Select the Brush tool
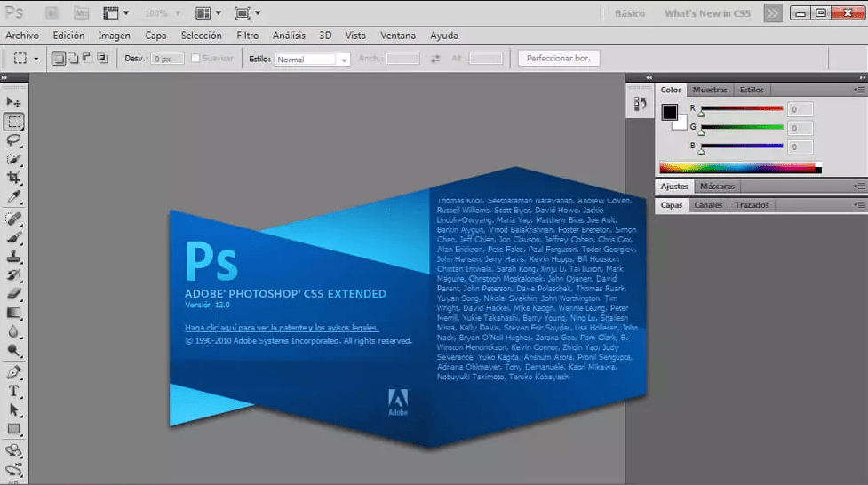The height and width of the screenshot is (485, 868). tap(14, 237)
